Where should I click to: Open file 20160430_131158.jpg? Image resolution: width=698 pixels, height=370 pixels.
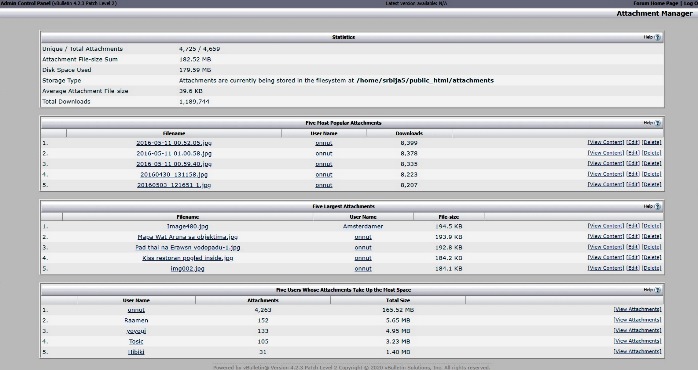174,175
